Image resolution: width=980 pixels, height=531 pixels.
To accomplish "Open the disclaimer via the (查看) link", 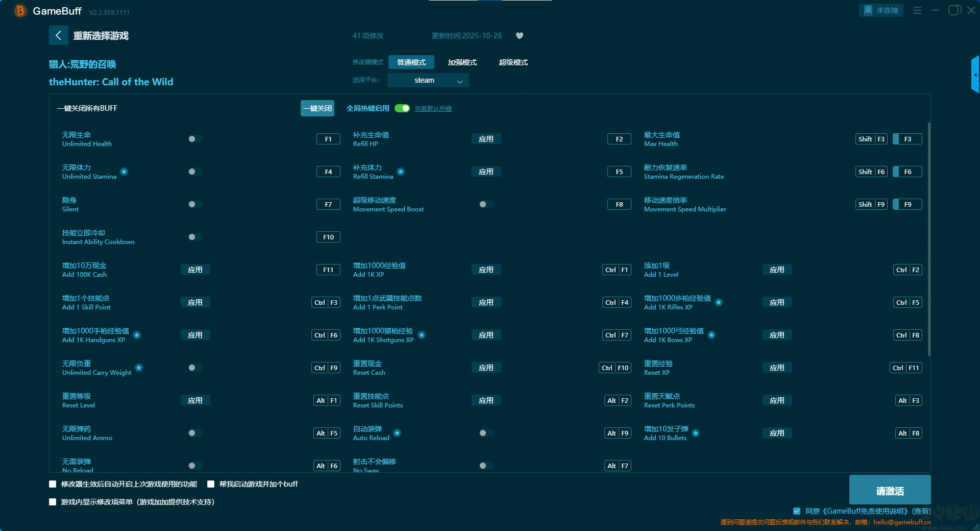I will pyautogui.click(x=921, y=511).
